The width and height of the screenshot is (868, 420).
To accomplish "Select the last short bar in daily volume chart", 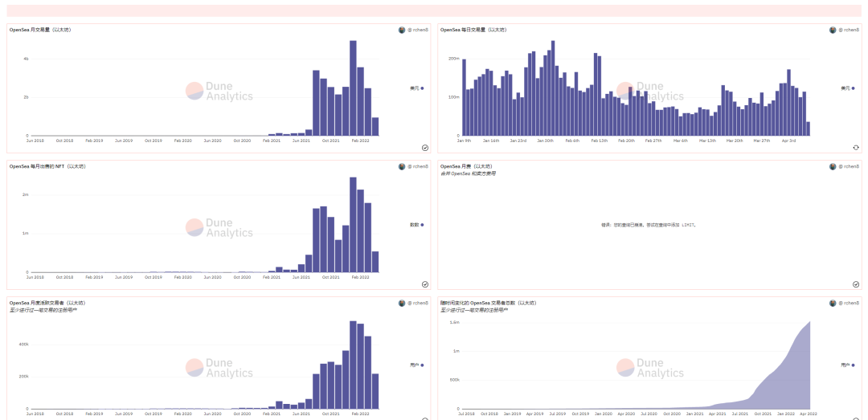I will (809, 128).
